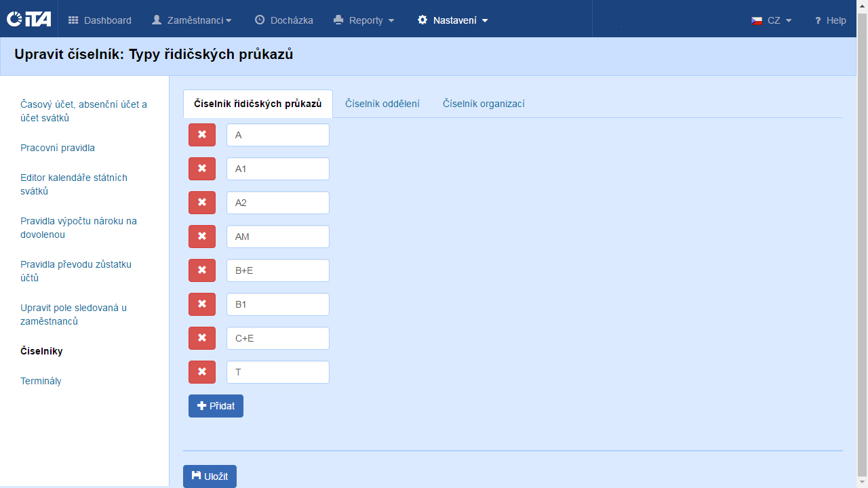Remove the C+E license type

202,338
